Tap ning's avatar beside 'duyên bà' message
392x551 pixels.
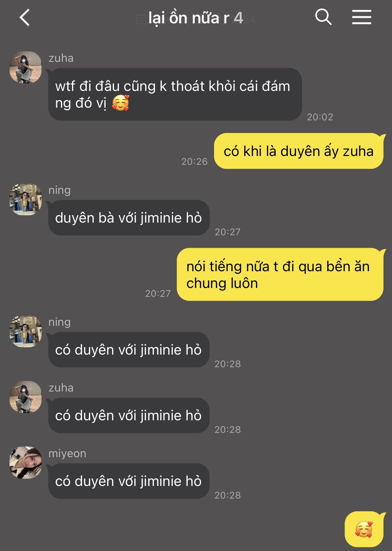[26, 199]
